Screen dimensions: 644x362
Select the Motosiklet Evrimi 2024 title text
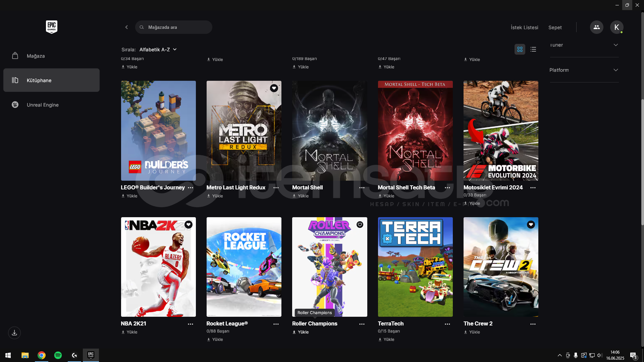493,188
